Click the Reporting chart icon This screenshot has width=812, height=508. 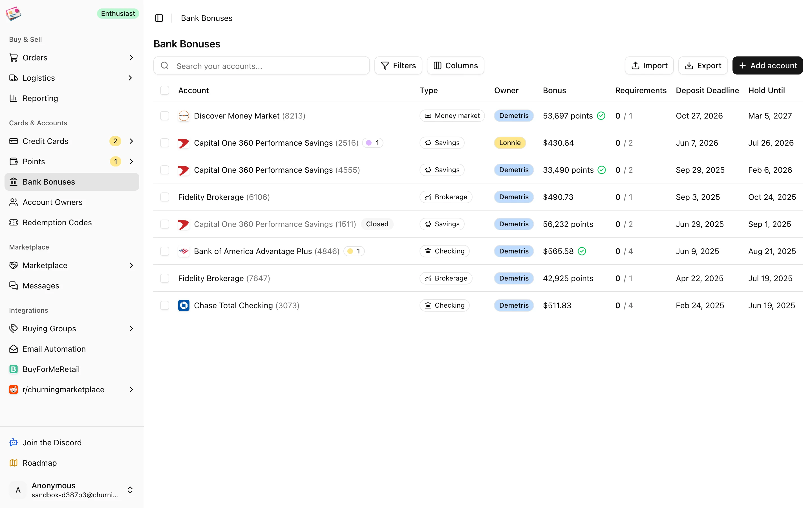[14, 98]
